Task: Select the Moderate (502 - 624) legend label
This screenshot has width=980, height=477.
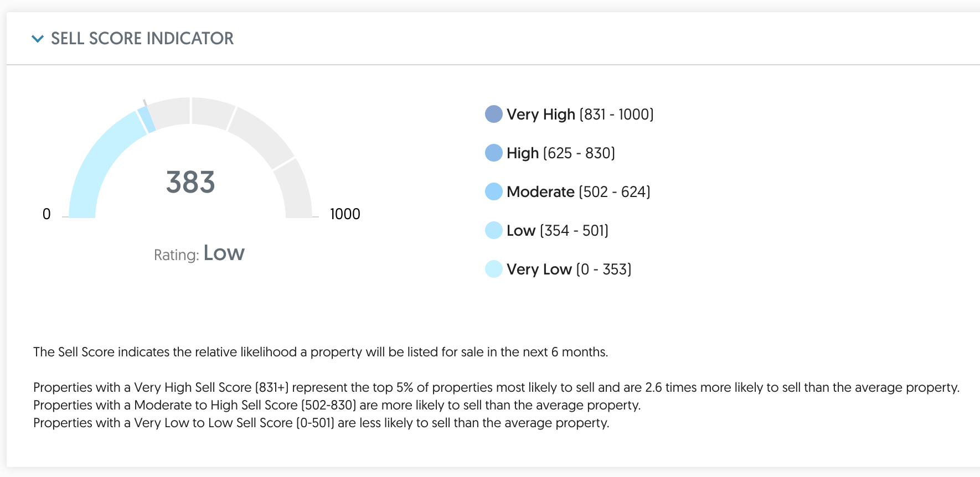Action: pos(578,192)
